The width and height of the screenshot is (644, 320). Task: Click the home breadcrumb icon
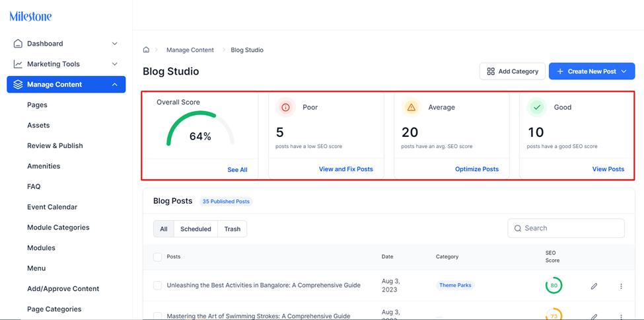click(x=146, y=50)
